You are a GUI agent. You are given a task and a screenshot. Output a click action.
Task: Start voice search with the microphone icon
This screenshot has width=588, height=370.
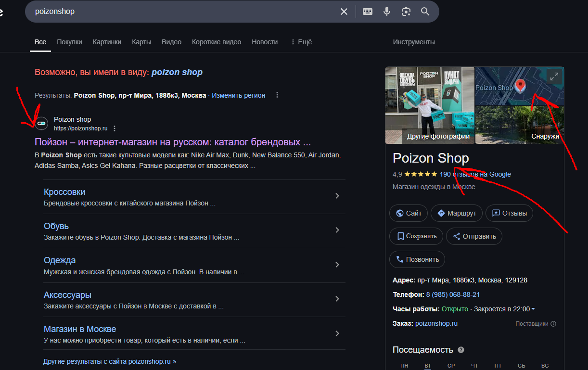tap(387, 12)
